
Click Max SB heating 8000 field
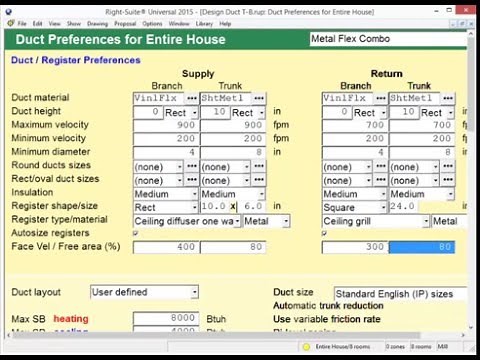[166, 318]
